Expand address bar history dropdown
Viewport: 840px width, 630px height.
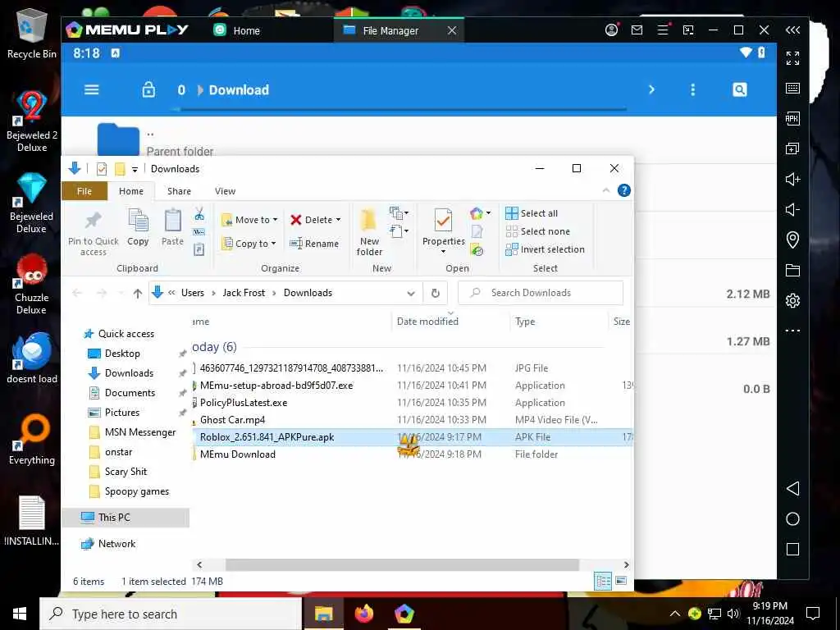411,293
